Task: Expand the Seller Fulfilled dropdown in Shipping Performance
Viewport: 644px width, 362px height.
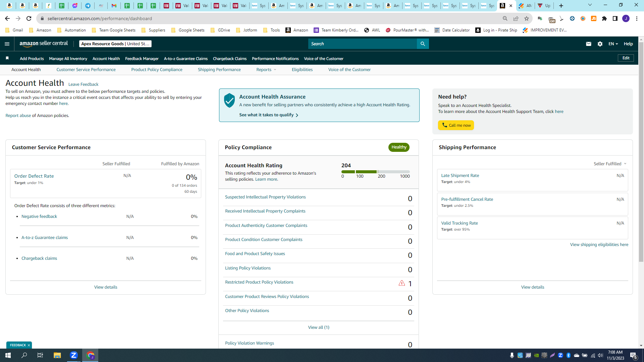Action: pyautogui.click(x=610, y=164)
